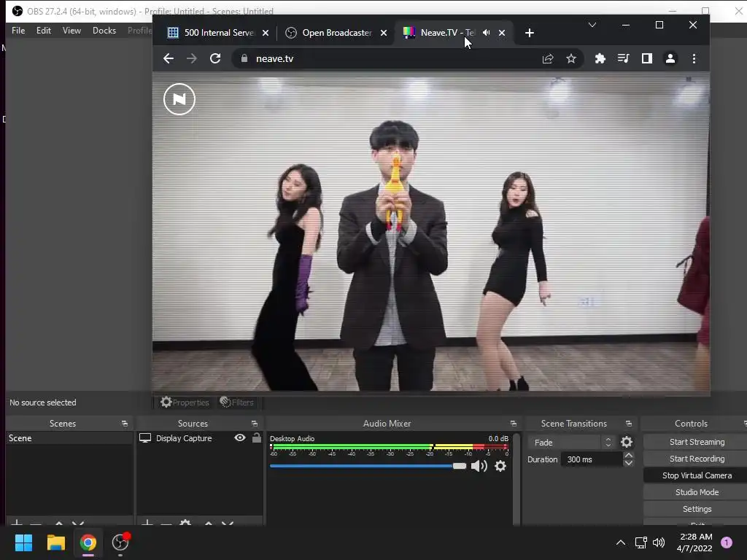Select Display Capture source
This screenshot has height=560, width=747.
[183, 438]
